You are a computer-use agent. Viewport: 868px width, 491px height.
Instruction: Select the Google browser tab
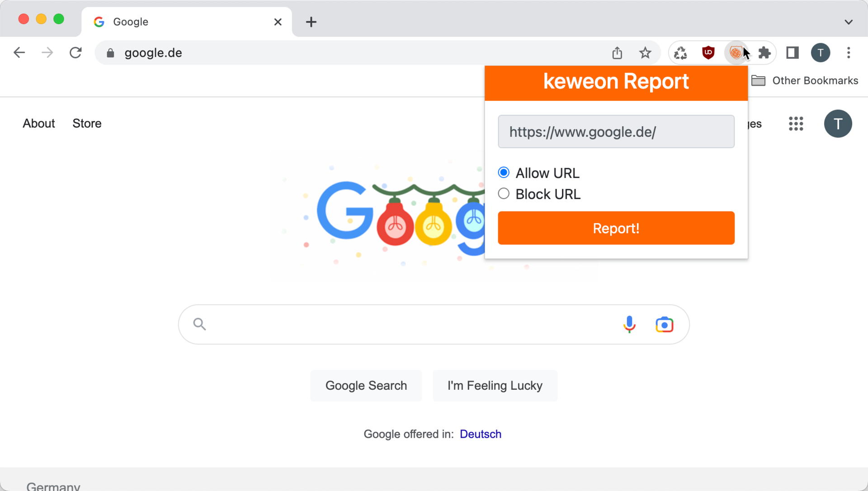181,22
